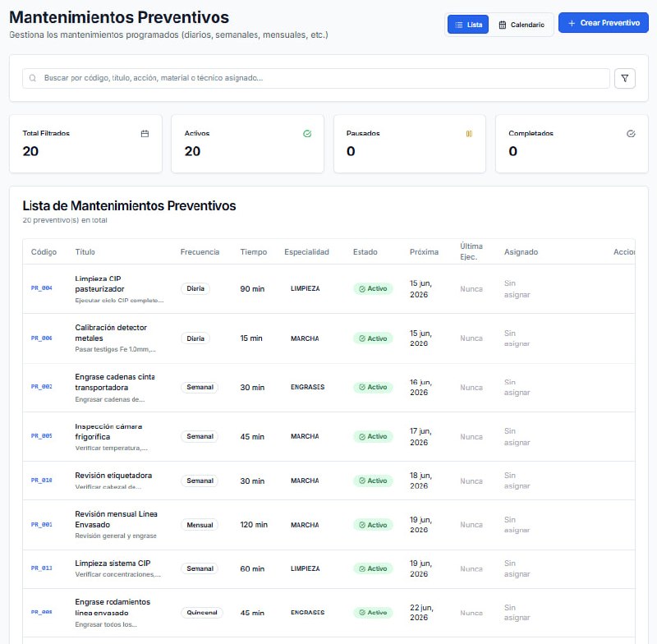
Task: Open the filter options funnel icon
Action: click(624, 78)
